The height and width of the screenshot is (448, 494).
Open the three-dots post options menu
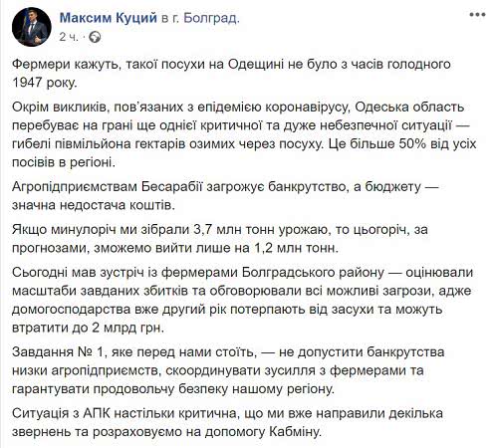[x=477, y=15]
